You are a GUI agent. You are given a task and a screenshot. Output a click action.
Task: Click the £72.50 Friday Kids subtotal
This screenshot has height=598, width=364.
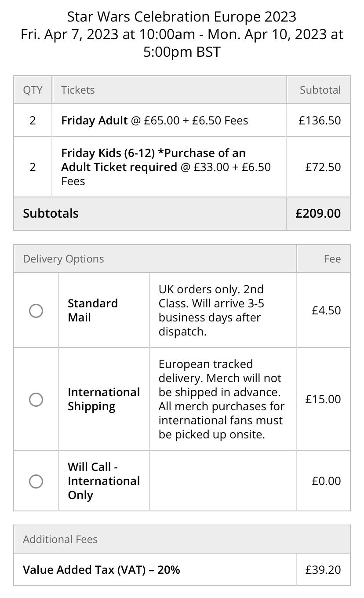click(x=323, y=167)
